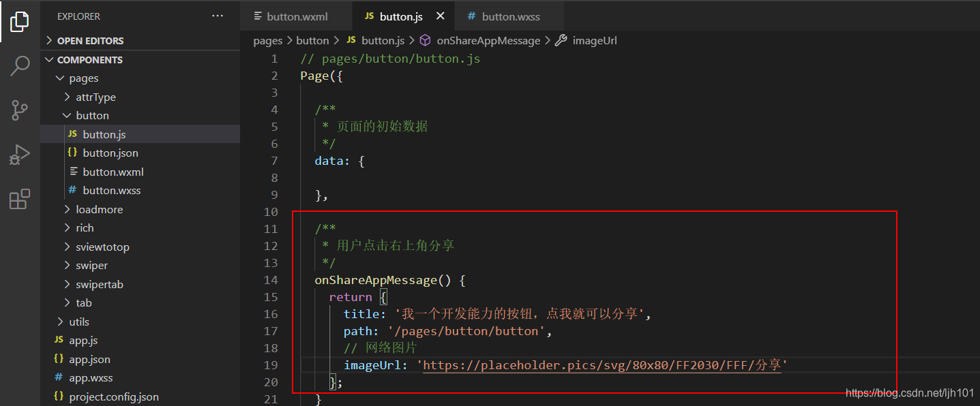980x406 pixels.
Task: Open project.config.json in the file tree
Action: click(140, 396)
